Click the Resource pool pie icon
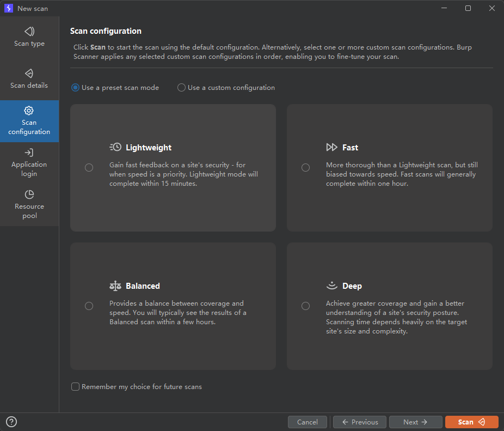504x431 pixels. pyautogui.click(x=29, y=195)
